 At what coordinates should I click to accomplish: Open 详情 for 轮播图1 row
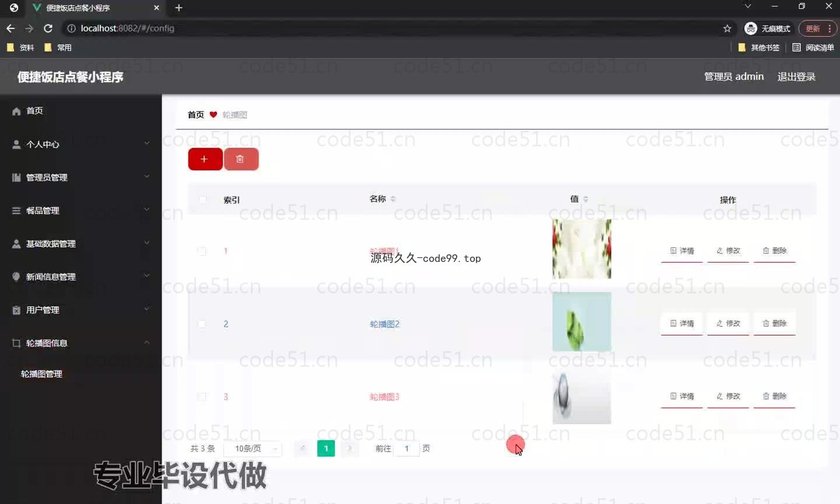[x=682, y=251]
